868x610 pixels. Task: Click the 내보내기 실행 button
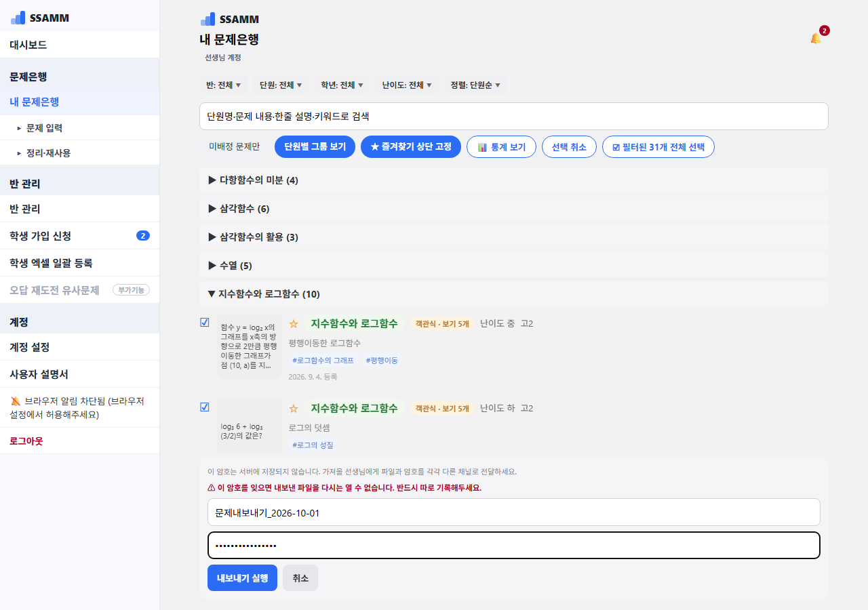coord(242,578)
